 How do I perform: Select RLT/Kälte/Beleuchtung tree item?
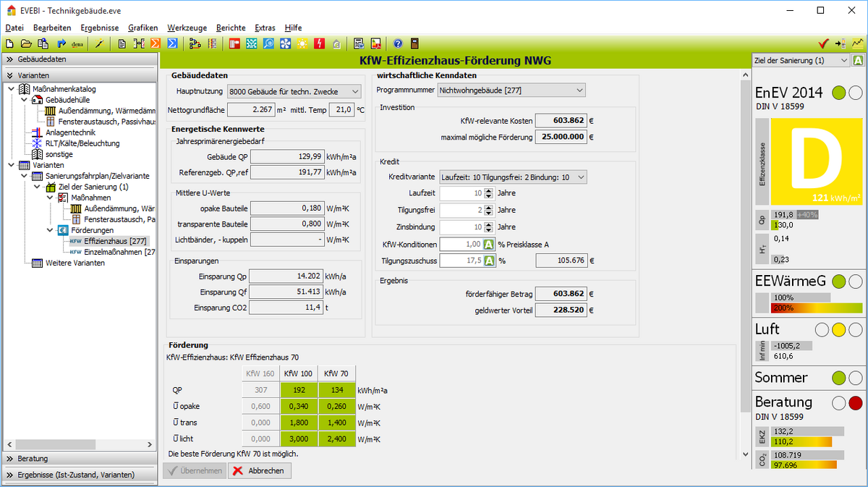click(82, 143)
